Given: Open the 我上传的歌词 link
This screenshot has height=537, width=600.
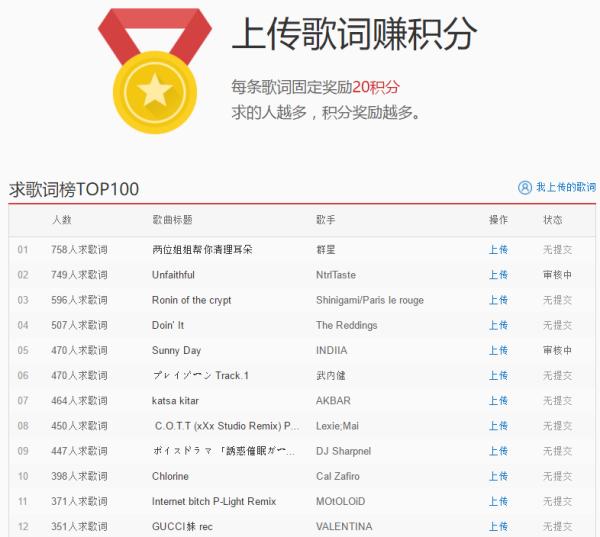Looking at the screenshot, I should click(x=566, y=187).
